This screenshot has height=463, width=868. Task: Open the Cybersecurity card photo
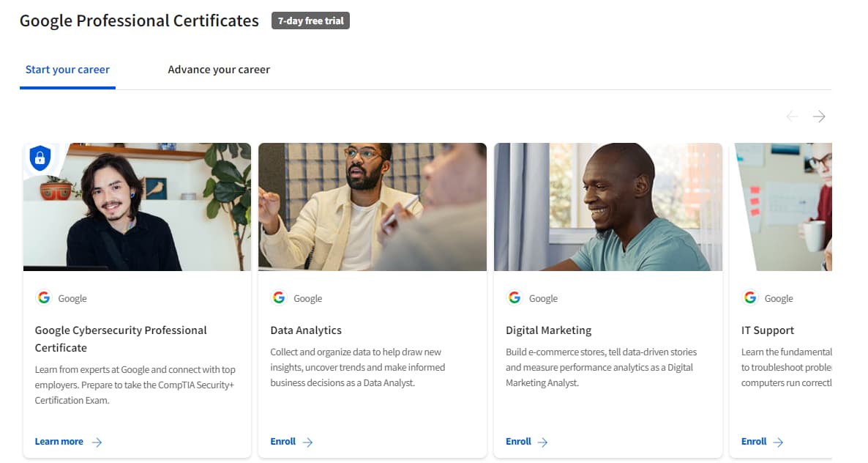tap(137, 207)
